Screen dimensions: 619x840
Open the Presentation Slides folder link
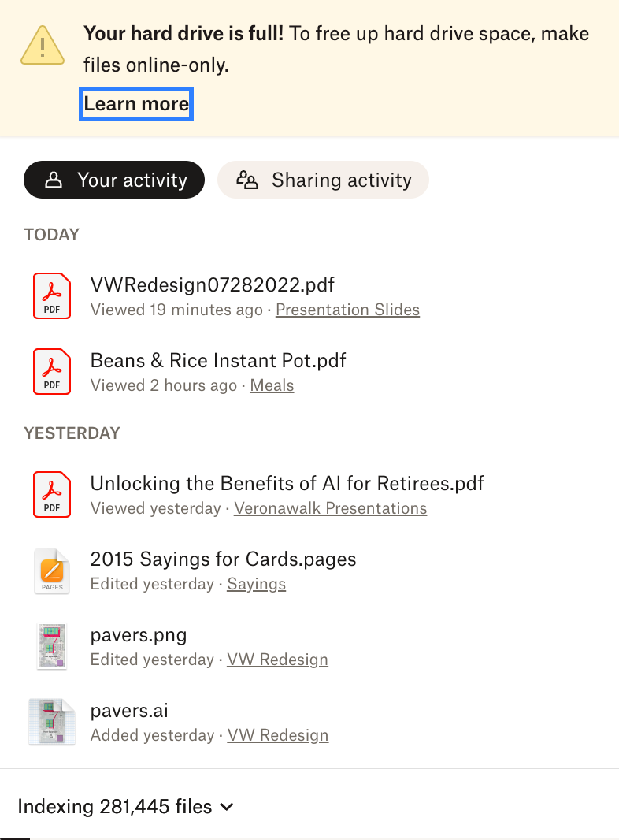pos(347,310)
